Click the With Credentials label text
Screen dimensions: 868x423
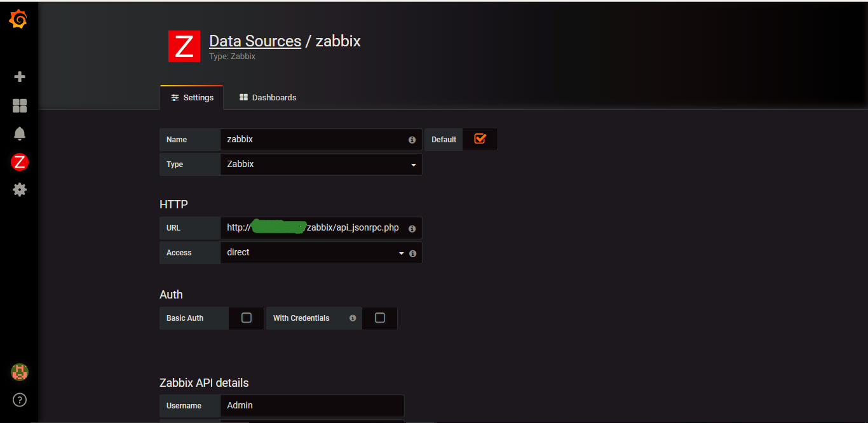pyautogui.click(x=301, y=318)
